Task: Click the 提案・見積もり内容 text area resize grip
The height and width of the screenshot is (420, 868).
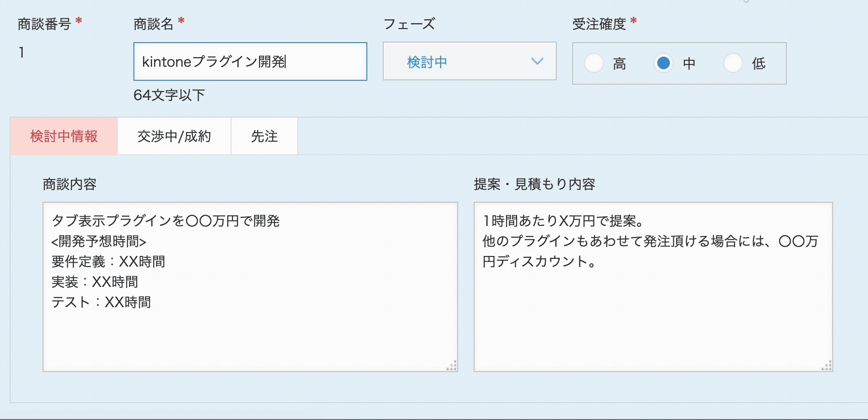Action: [x=827, y=366]
